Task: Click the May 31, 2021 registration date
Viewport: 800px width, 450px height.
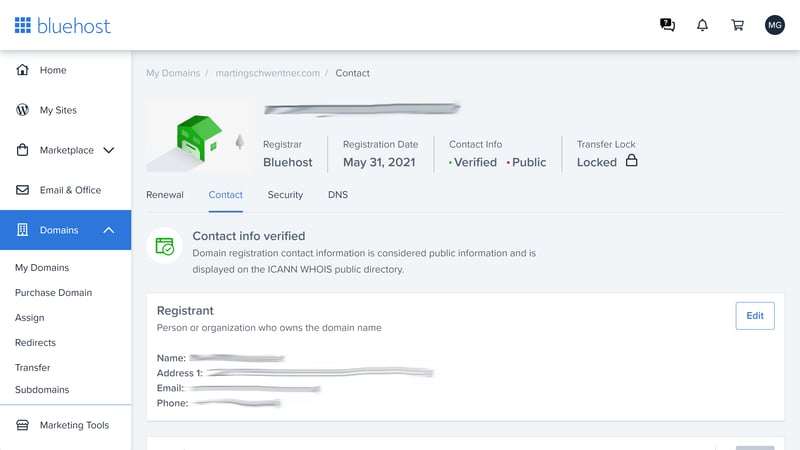Action: pos(379,162)
